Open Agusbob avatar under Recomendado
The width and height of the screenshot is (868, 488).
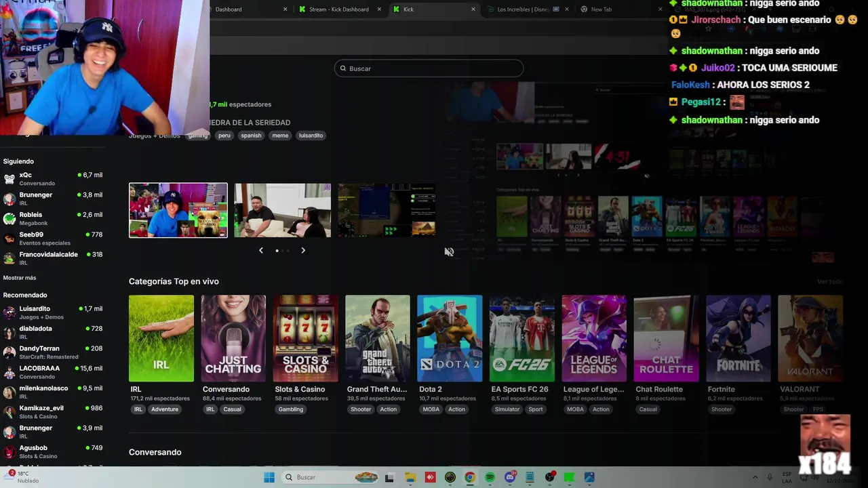9,452
